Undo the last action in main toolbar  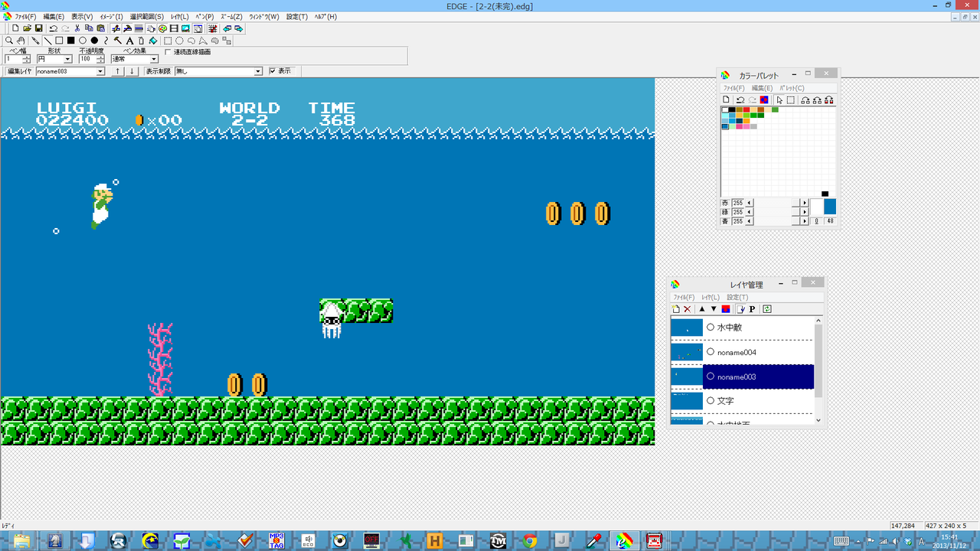pos(53,28)
